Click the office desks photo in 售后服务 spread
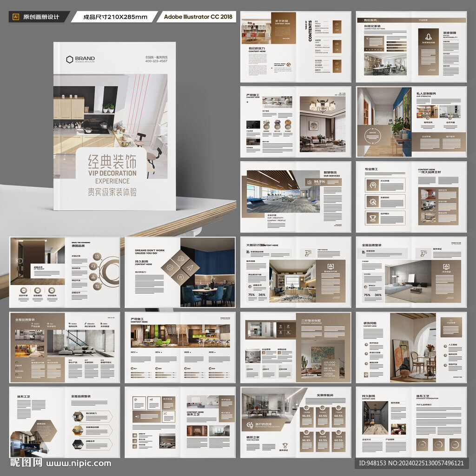This screenshot has height=476, width=476. coord(385,64)
